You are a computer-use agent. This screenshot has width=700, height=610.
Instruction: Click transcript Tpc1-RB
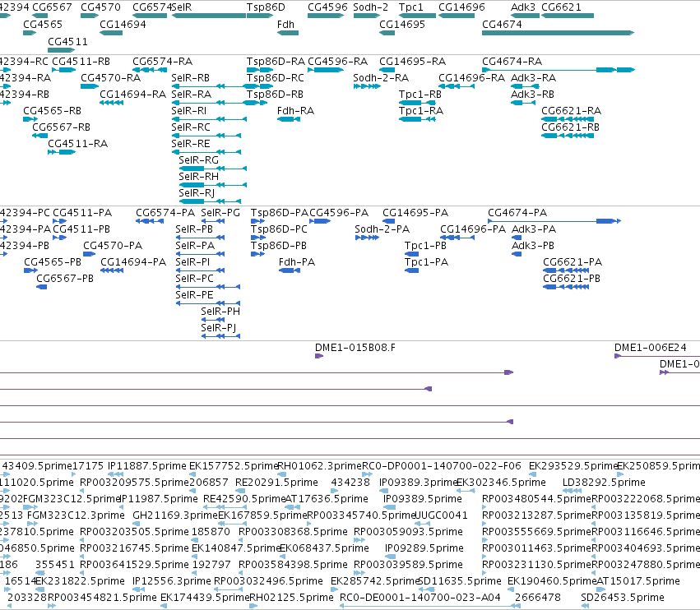point(417,103)
